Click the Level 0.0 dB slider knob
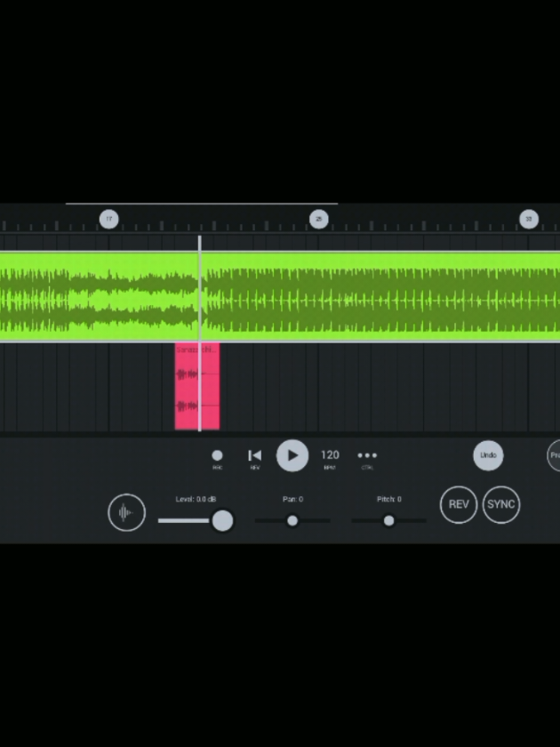 [222, 521]
